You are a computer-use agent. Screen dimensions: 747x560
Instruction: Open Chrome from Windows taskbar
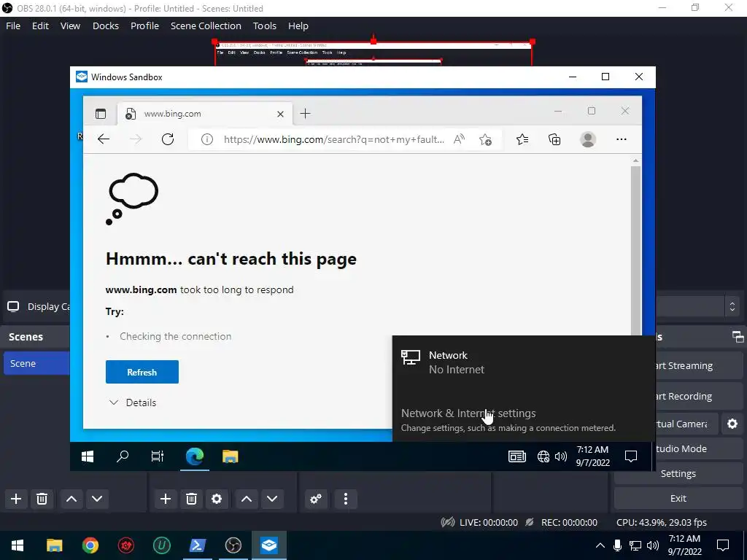click(90, 545)
